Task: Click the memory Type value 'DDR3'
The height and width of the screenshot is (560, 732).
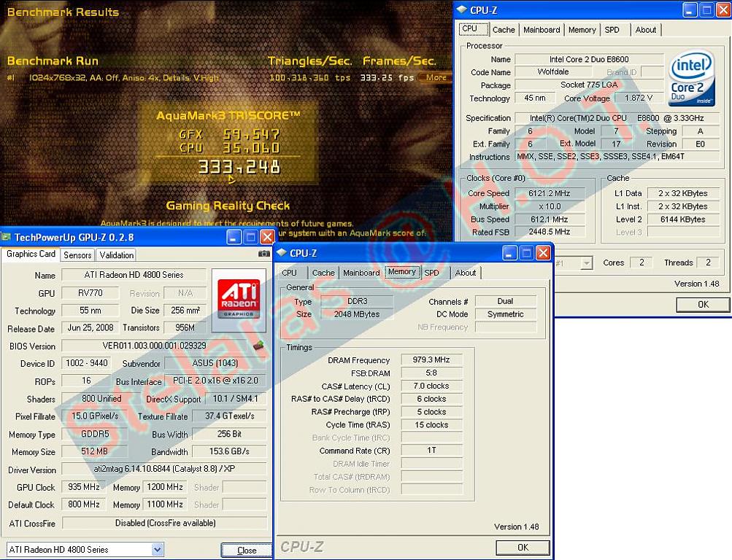Action: point(357,301)
